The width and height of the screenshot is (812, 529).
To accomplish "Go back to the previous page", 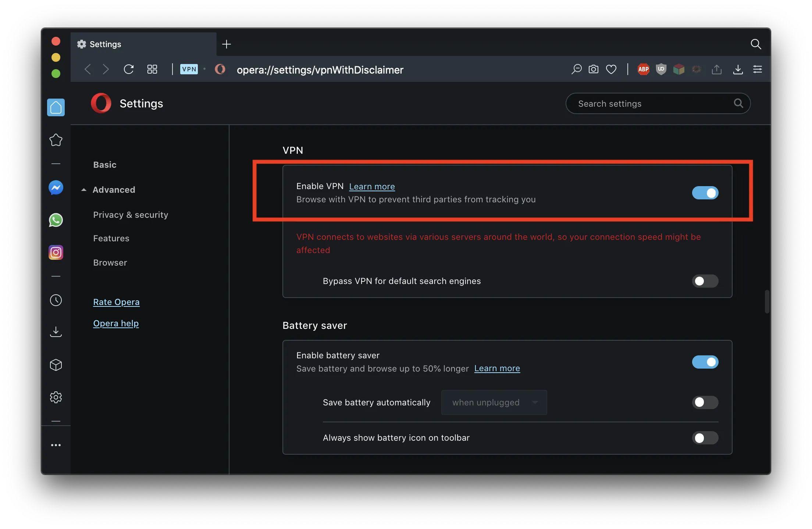I will tap(88, 69).
